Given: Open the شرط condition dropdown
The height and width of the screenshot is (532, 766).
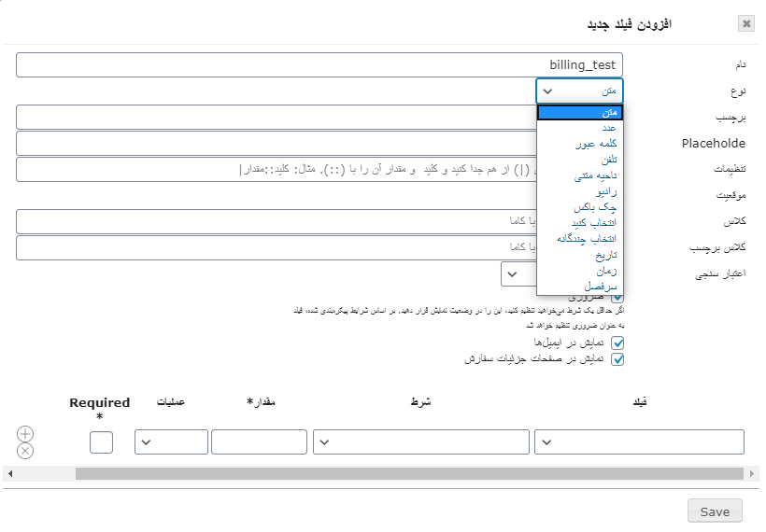Looking at the screenshot, I should 421,442.
